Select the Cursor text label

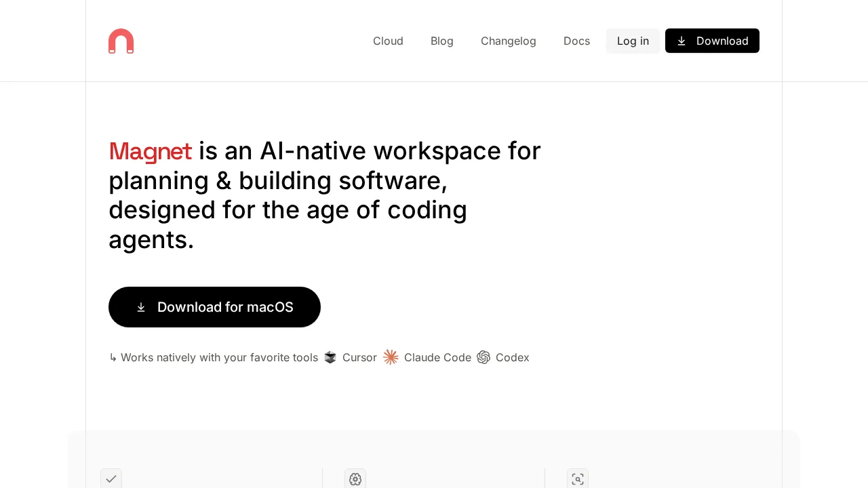(359, 357)
